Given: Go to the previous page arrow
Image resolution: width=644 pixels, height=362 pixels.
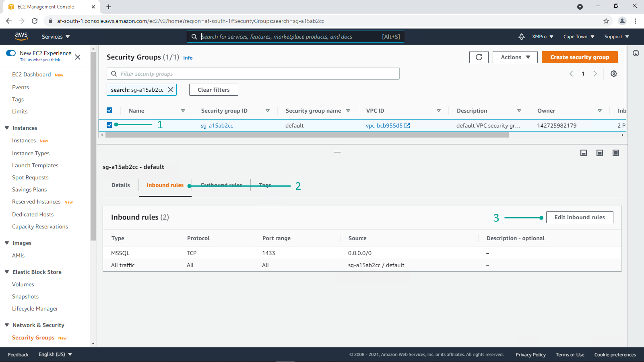Looking at the screenshot, I should pyautogui.click(x=571, y=74).
